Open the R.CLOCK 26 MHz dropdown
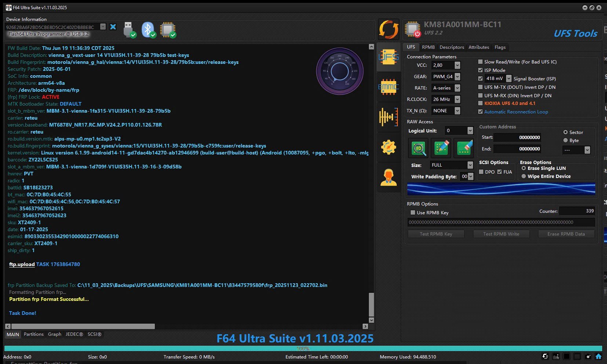Screen dimensions: 607x364 [x=457, y=99]
